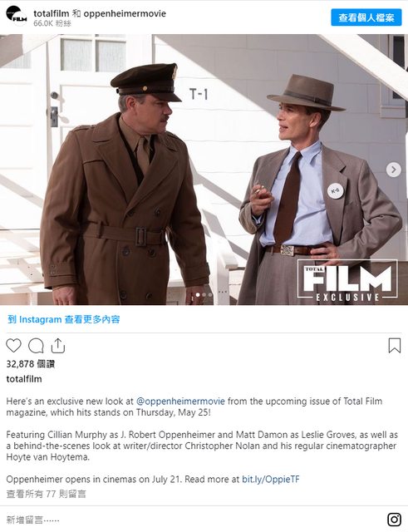This screenshot has width=408, height=532.
Task: Share the post using share icon
Action: click(57, 346)
